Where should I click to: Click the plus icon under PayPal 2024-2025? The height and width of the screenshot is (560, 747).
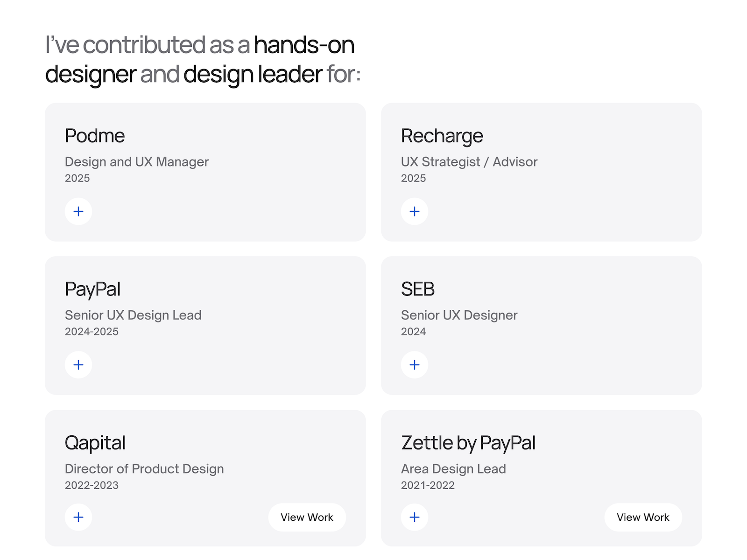point(78,364)
